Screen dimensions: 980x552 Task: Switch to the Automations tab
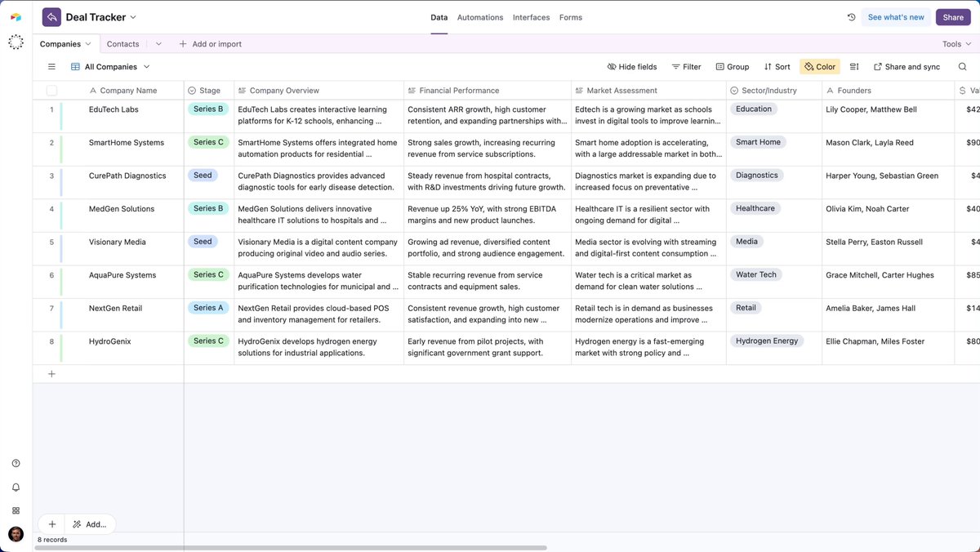tap(480, 17)
